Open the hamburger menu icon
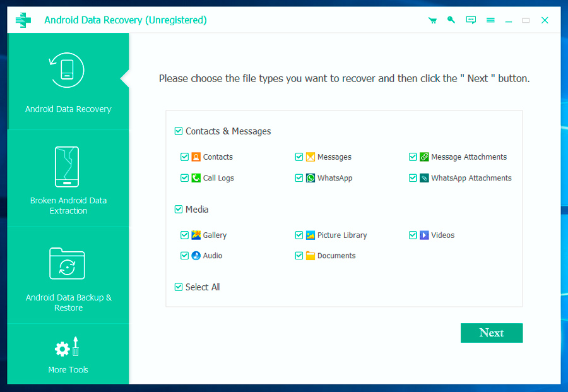Image resolution: width=568 pixels, height=392 pixels. (490, 20)
